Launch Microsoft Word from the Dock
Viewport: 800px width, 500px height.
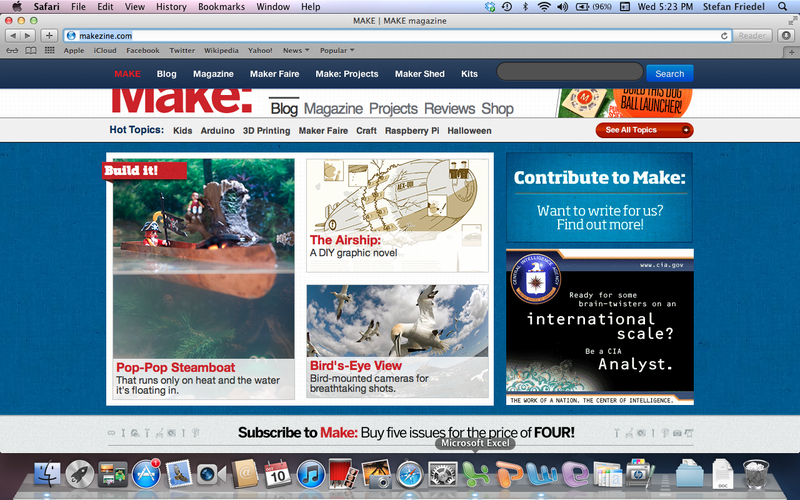pos(542,474)
